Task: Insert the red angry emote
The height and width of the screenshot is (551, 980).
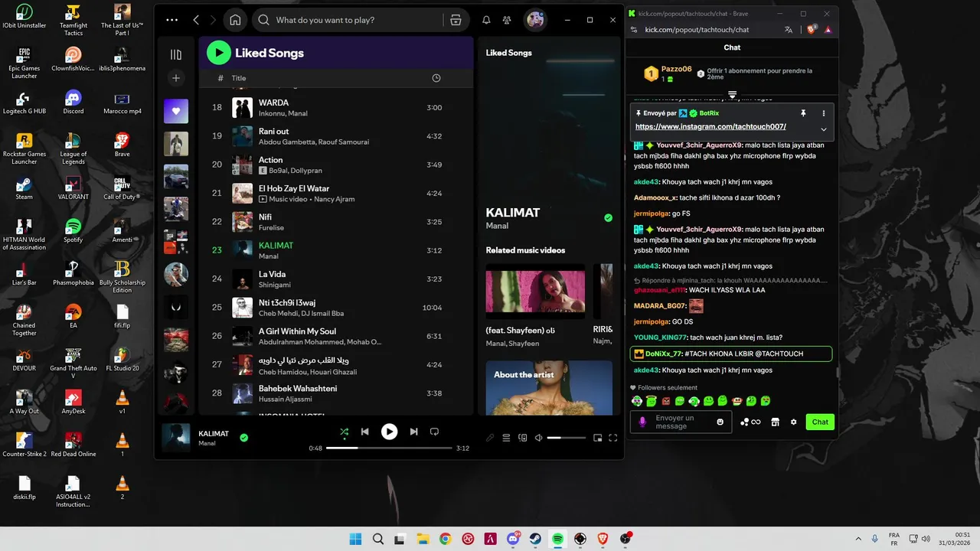Action: coord(665,401)
